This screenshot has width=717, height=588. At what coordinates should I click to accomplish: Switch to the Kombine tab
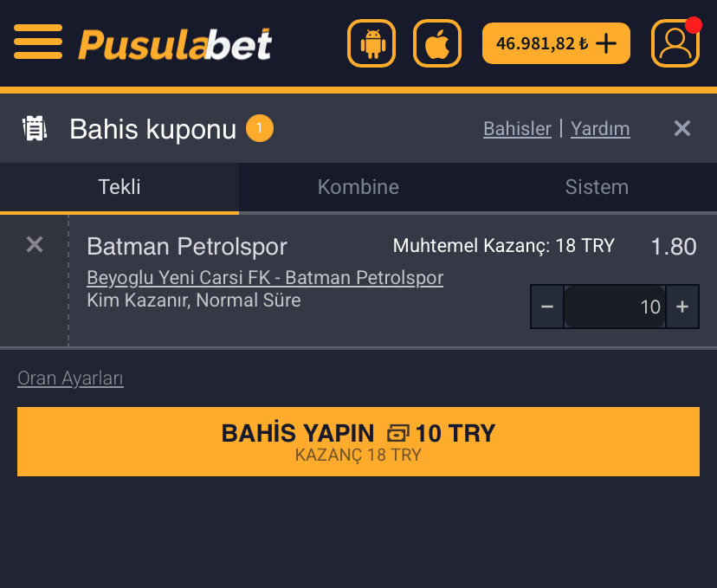pos(358,187)
